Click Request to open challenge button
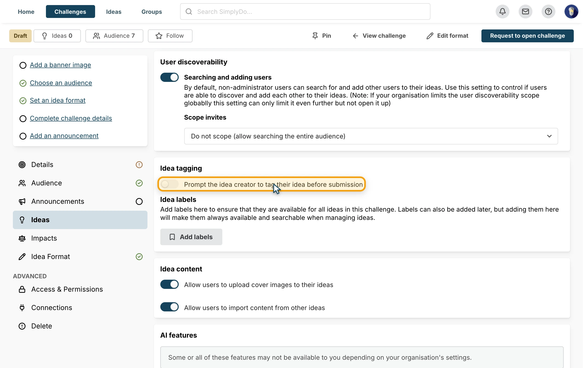Viewport: 588px width, 368px height. [527, 36]
